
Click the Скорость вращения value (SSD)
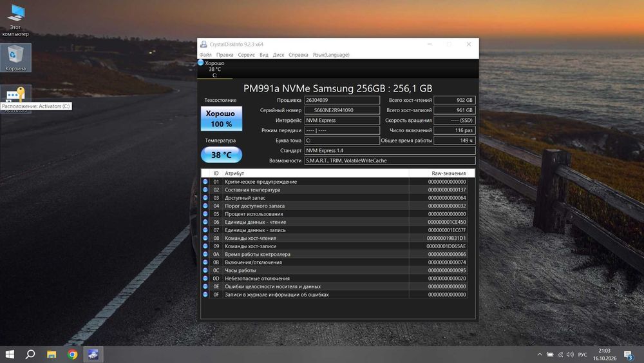(454, 120)
